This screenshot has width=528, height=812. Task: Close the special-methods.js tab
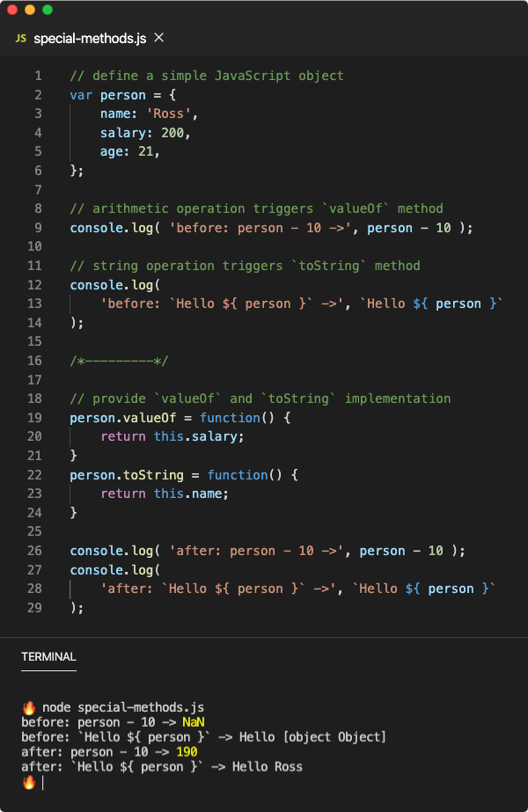click(x=159, y=38)
